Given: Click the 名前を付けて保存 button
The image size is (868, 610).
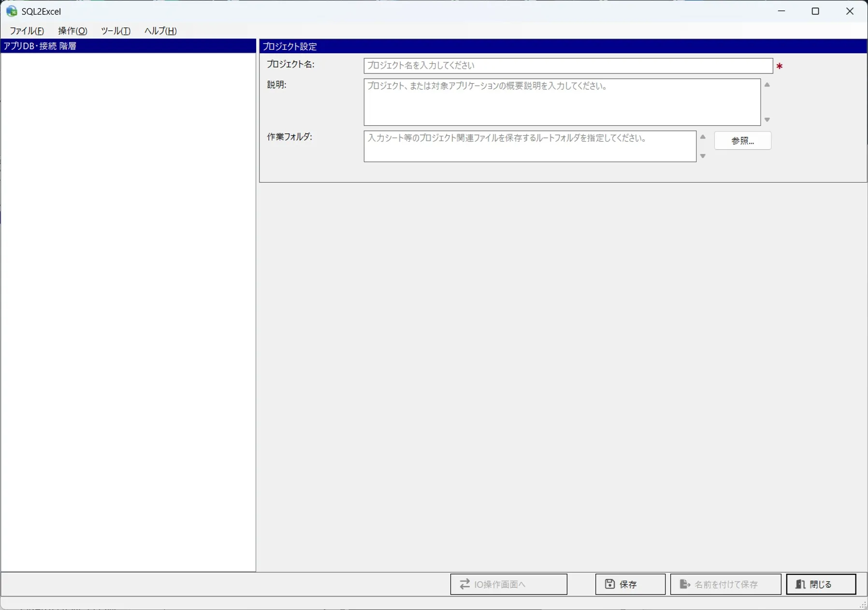Looking at the screenshot, I should point(725,584).
